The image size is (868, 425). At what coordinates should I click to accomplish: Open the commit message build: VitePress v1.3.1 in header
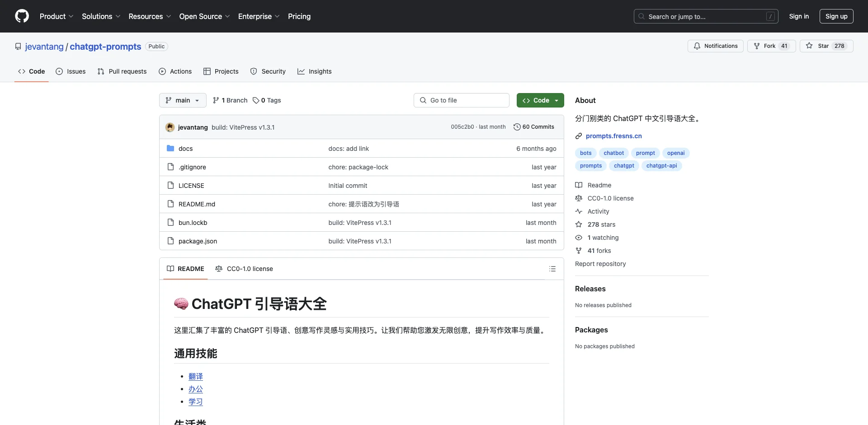point(243,127)
